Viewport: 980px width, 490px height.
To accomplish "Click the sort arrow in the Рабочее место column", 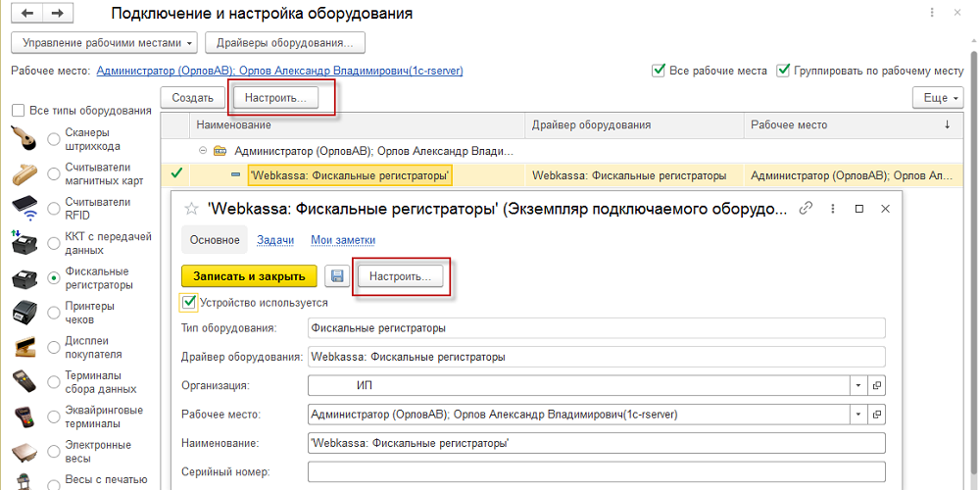I will [x=948, y=125].
